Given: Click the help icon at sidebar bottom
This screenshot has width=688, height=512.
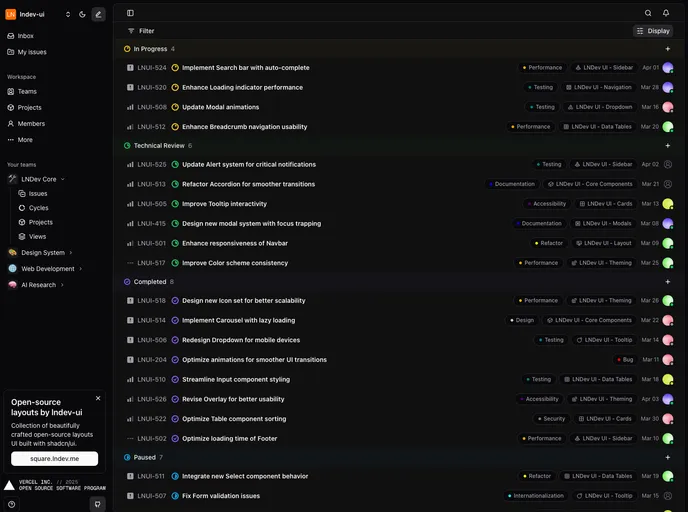Looking at the screenshot, I should click(x=10, y=503).
